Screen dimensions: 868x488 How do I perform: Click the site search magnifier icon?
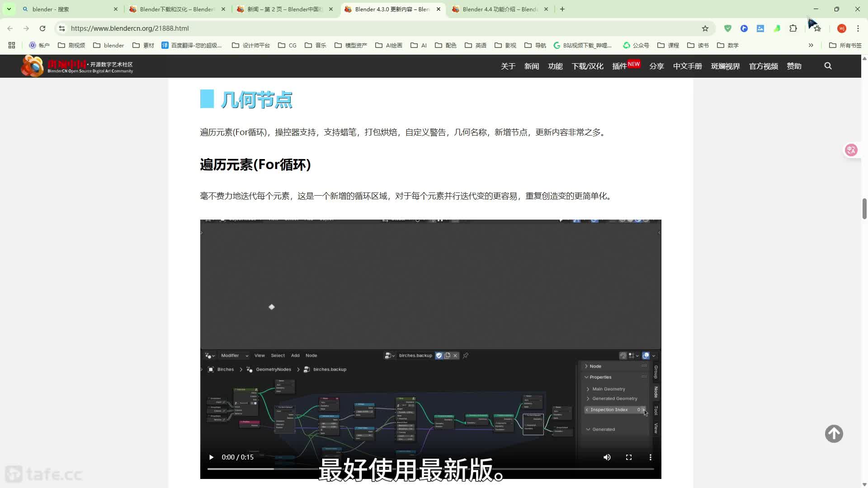tap(828, 66)
